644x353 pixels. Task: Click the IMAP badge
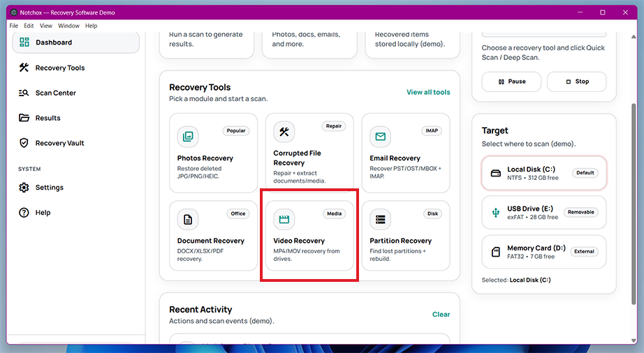click(432, 130)
